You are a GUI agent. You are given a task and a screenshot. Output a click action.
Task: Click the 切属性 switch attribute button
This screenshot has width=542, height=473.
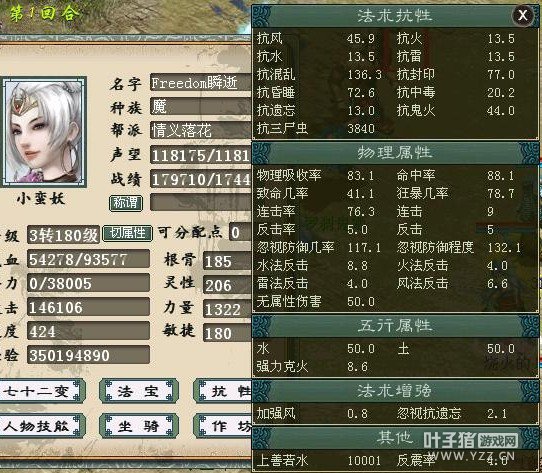[x=128, y=234]
